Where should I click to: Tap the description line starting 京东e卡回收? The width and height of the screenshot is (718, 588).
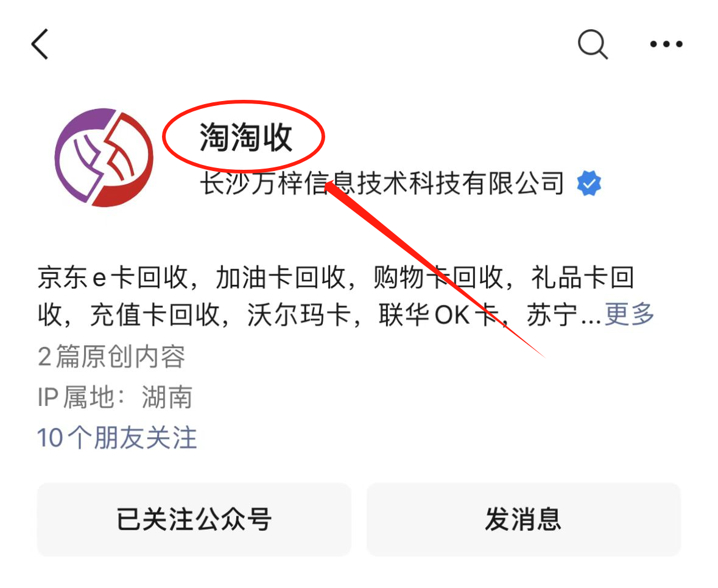pos(335,278)
